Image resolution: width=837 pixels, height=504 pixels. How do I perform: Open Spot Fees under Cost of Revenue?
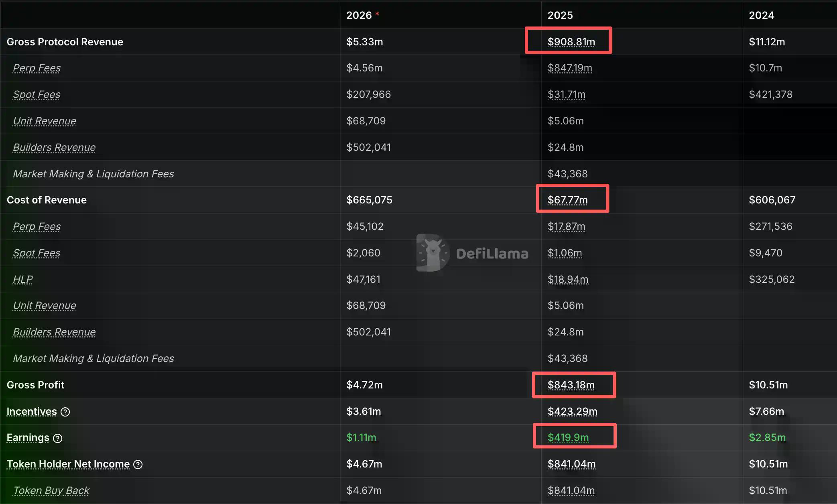(x=37, y=253)
